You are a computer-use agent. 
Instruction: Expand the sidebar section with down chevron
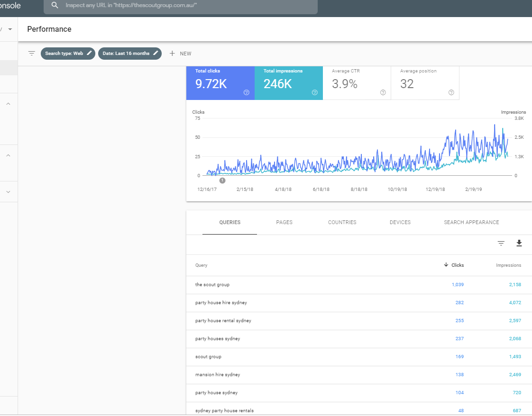[x=9, y=192]
